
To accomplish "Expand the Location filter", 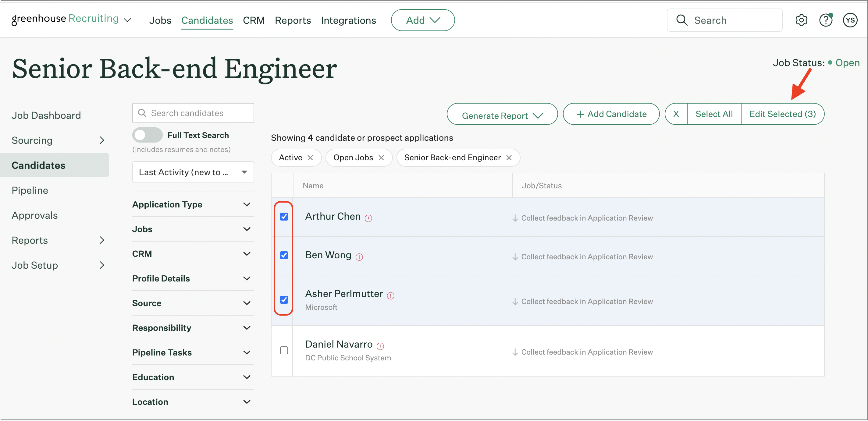I will 193,402.
